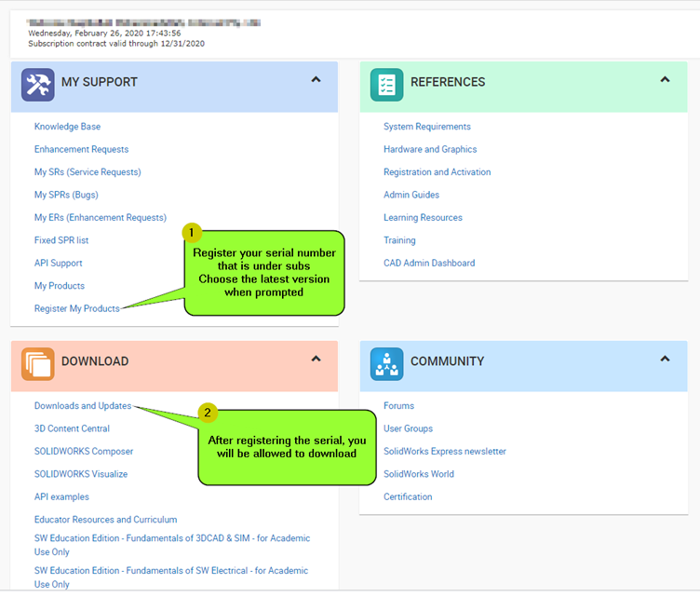Click the My Support wrench tools icon
The height and width of the screenshot is (611, 700).
point(38,85)
